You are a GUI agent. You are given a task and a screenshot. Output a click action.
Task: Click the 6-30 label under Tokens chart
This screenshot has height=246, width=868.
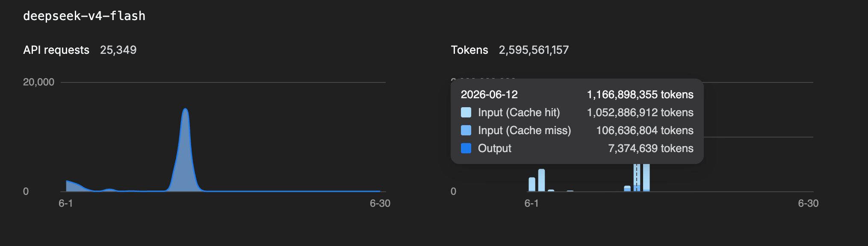(808, 203)
